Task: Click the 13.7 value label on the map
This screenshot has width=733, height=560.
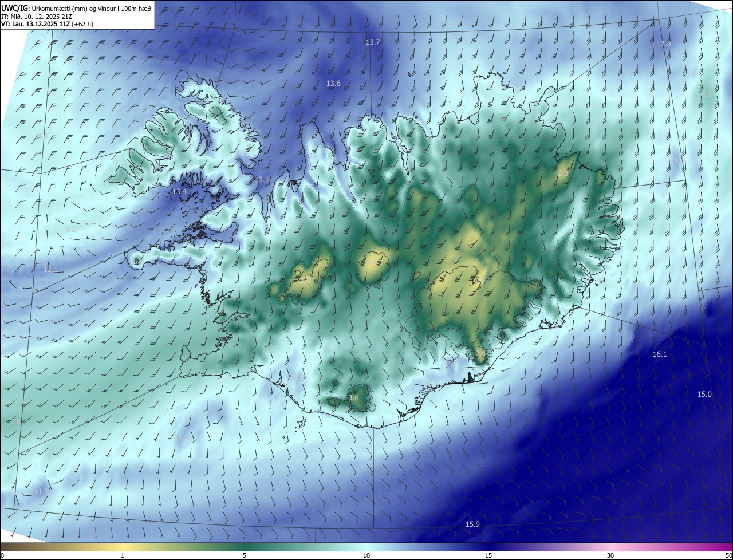Action: click(x=373, y=42)
